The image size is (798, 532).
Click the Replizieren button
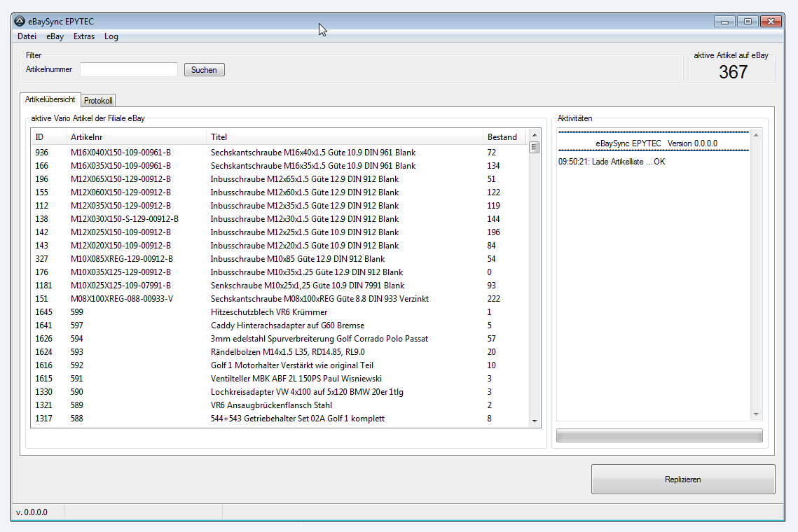coord(682,479)
